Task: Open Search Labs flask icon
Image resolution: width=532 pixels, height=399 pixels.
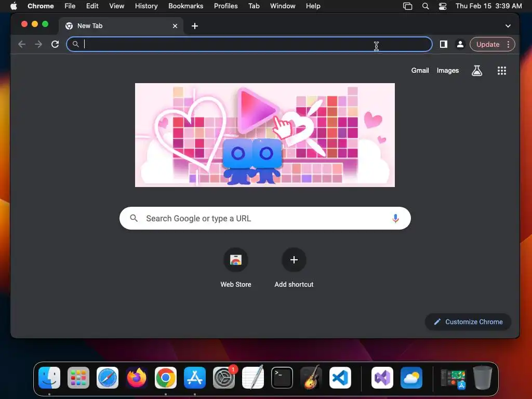Action: click(477, 71)
